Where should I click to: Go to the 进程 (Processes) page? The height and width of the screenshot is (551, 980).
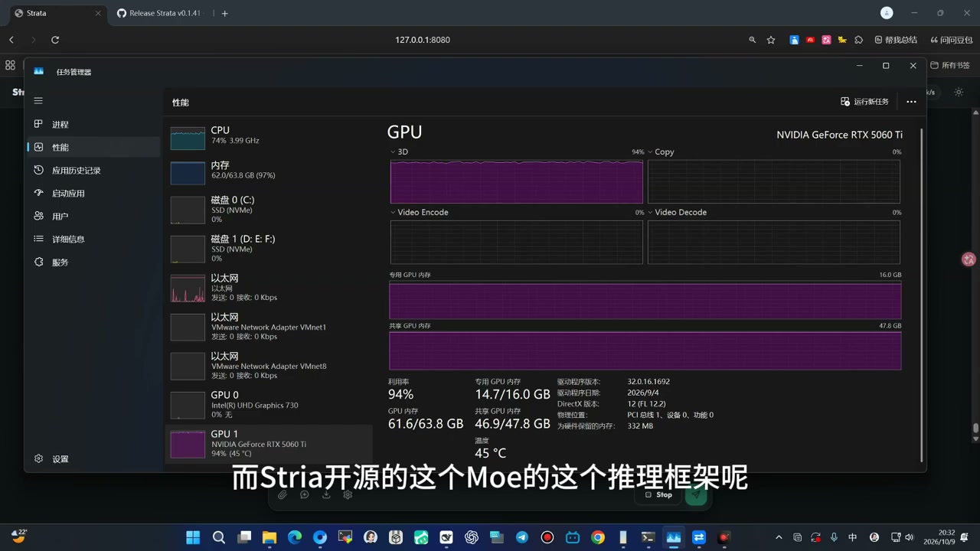point(93,124)
